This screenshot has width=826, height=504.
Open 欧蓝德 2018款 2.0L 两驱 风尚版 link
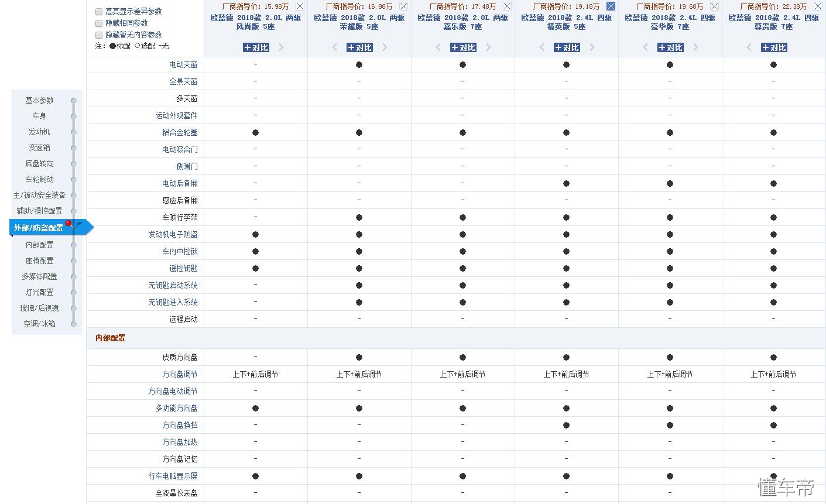[x=256, y=22]
